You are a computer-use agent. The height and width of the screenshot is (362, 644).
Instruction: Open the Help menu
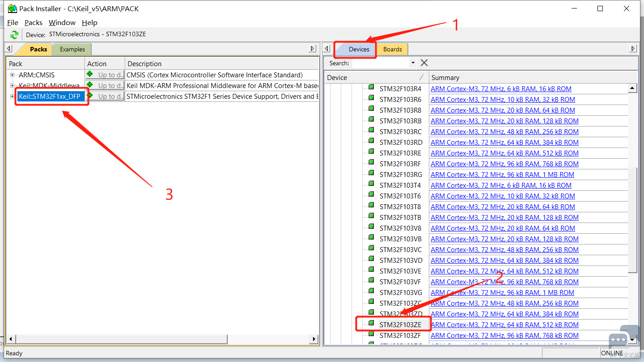(x=89, y=23)
